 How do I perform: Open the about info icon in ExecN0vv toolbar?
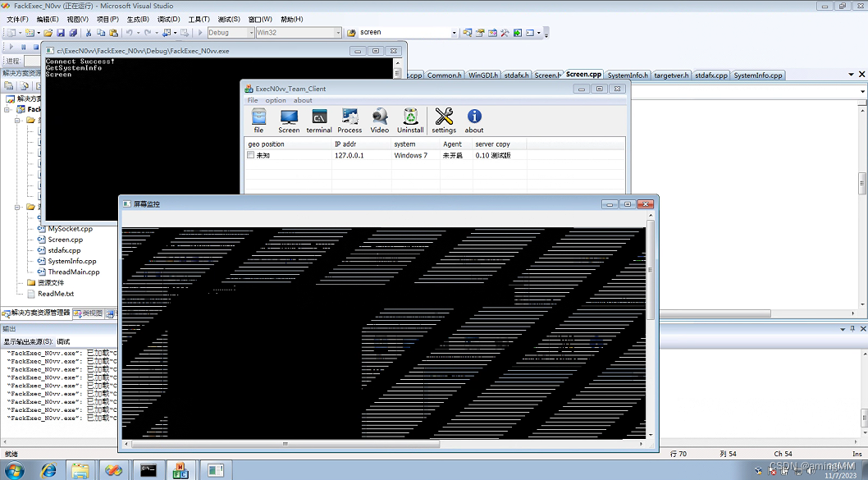coord(474,121)
